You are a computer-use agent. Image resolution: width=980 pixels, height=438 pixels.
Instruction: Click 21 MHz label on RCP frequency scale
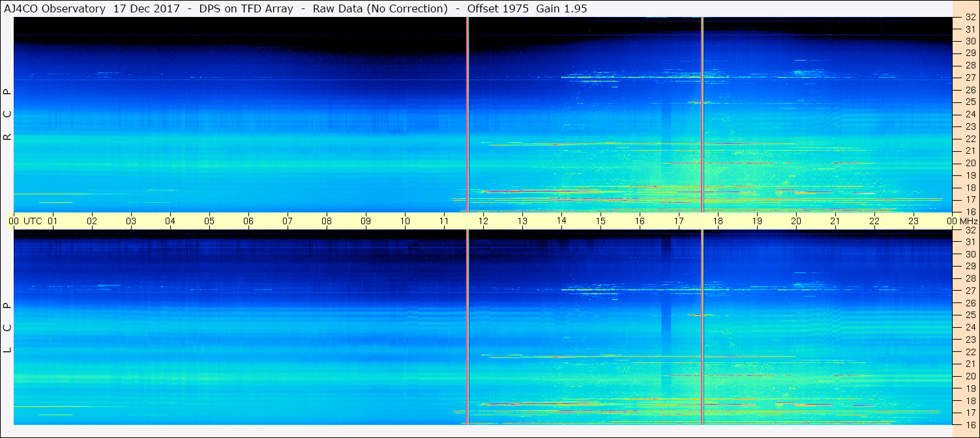(x=970, y=151)
